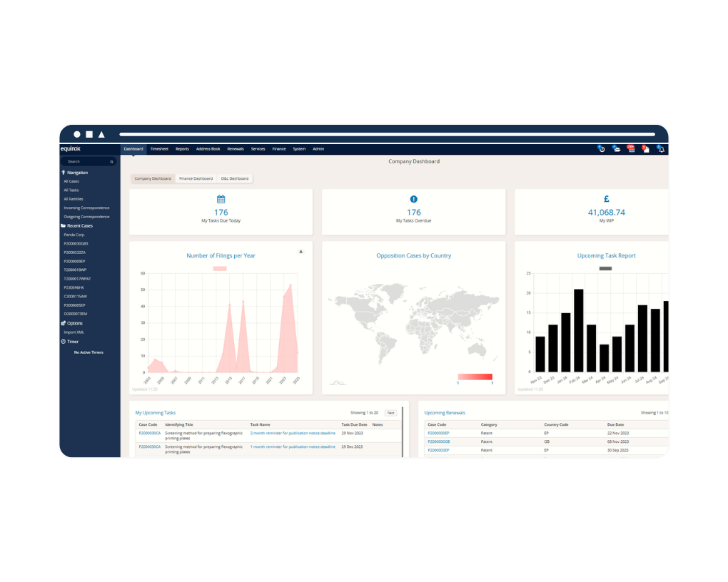Image resolution: width=728 pixels, height=582 pixels.
Task: Open renewal case P2000000EP
Action: [x=440, y=433]
